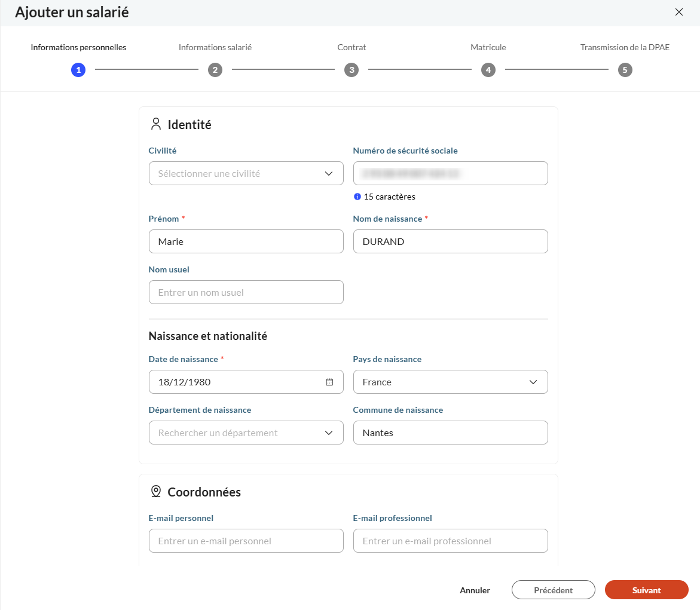700x610 pixels.
Task: Close the Ajouter un salarié dialog
Action: coord(678,12)
